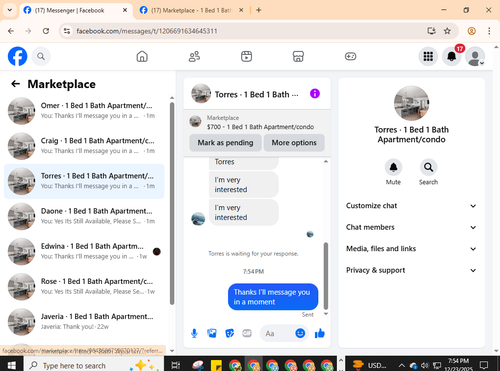Viewport: 500px width, 371px height.
Task: Expand Chat members section
Action: coord(411,227)
